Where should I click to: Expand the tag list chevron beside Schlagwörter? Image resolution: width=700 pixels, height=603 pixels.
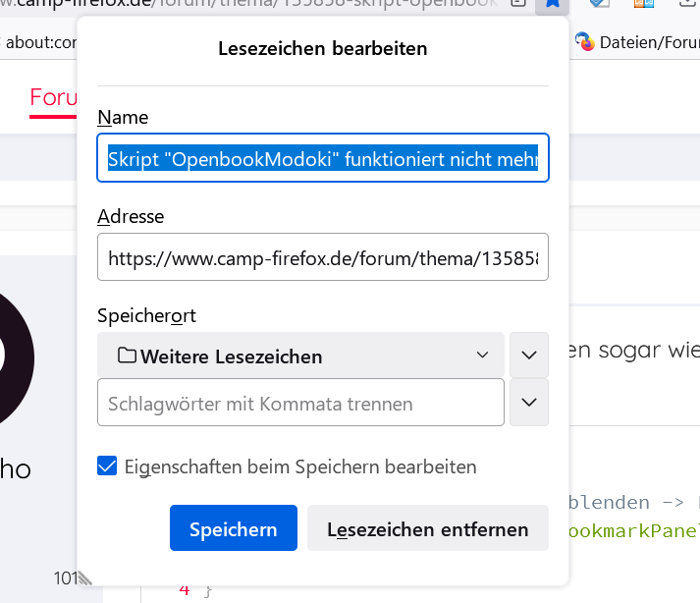(529, 403)
